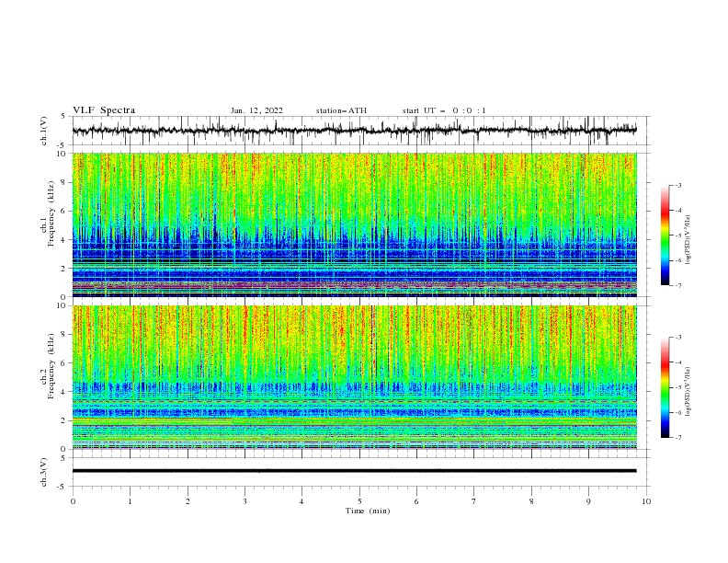728x563 pixels.
Task: Click the 'start UT = 0 :0 :1' text
Action: (x=444, y=110)
